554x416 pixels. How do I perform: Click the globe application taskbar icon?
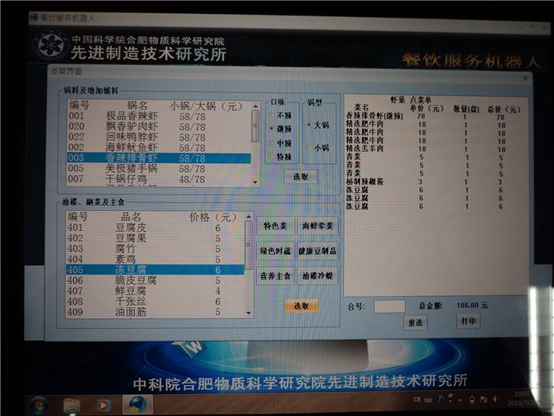(138, 404)
